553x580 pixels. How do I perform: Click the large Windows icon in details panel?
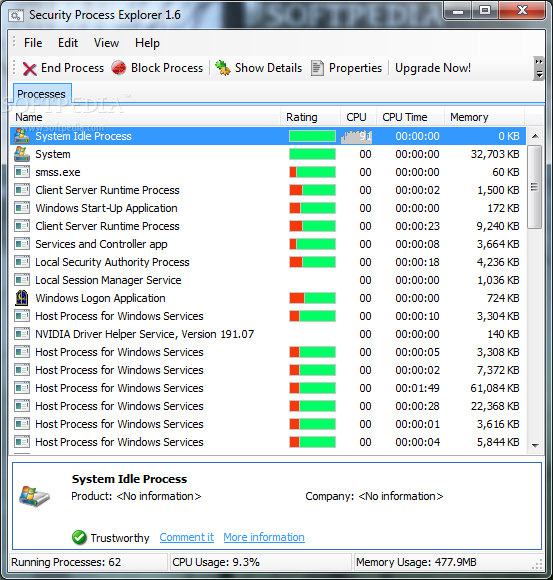(x=34, y=496)
